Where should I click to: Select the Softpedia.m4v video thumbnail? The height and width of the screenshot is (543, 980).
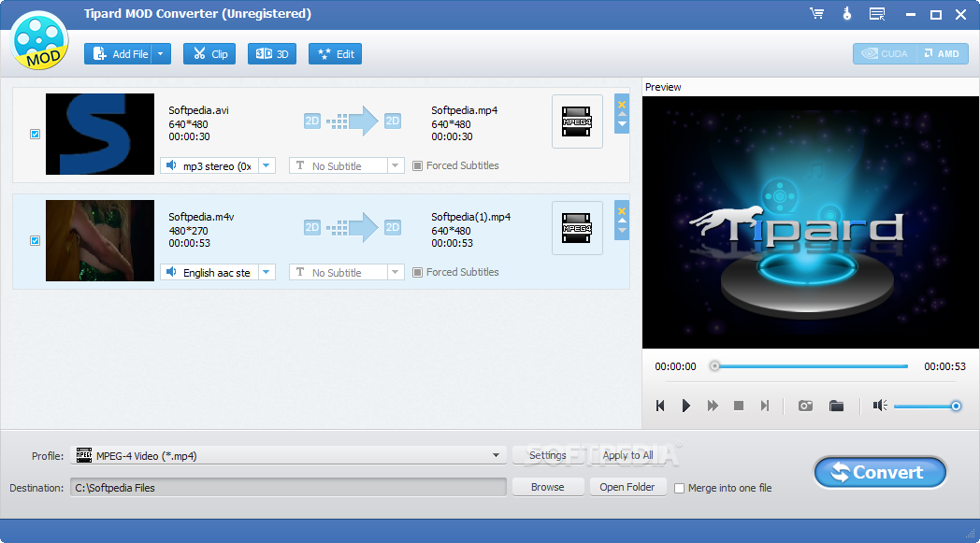point(100,240)
